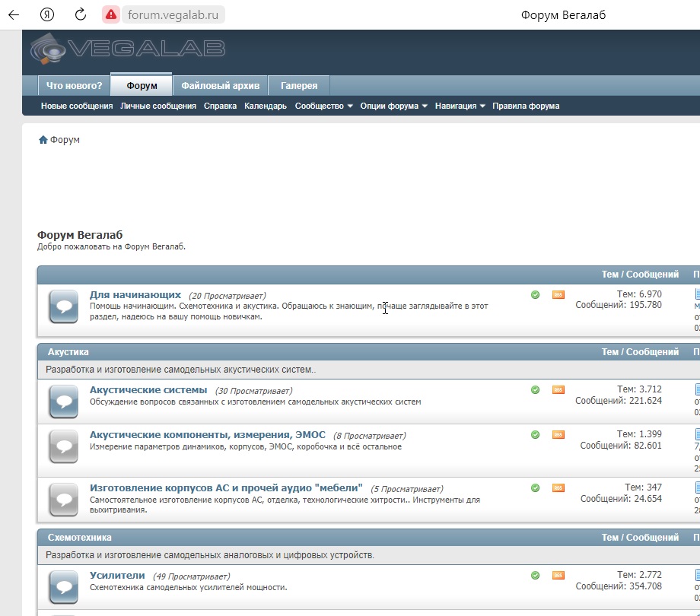
Task: Mark Изготовление корпусов forum as read
Action: tap(535, 487)
